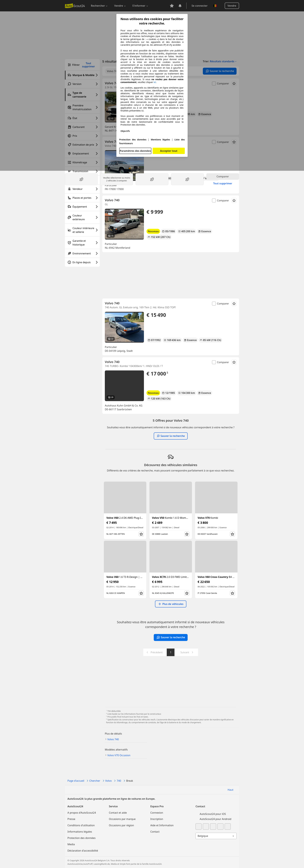Screen dimensions: 304x868
Task: Go to Chercher in the breadcrumb
Action: click(x=95, y=781)
